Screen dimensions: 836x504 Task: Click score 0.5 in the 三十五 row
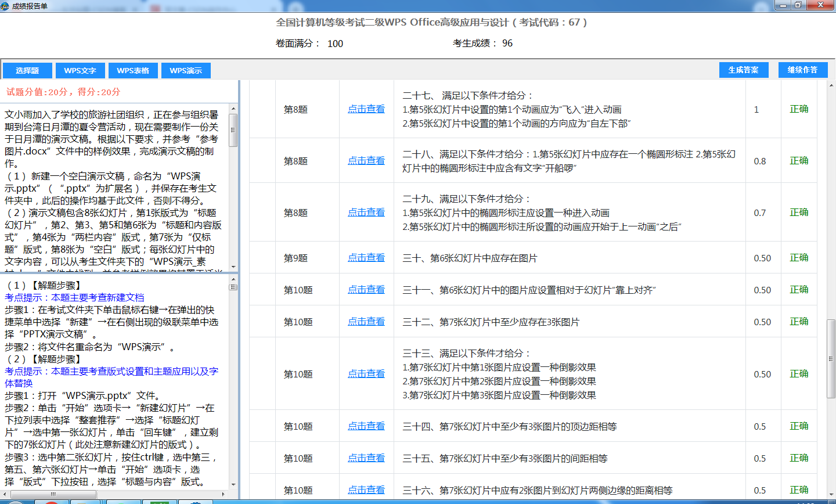click(760, 459)
